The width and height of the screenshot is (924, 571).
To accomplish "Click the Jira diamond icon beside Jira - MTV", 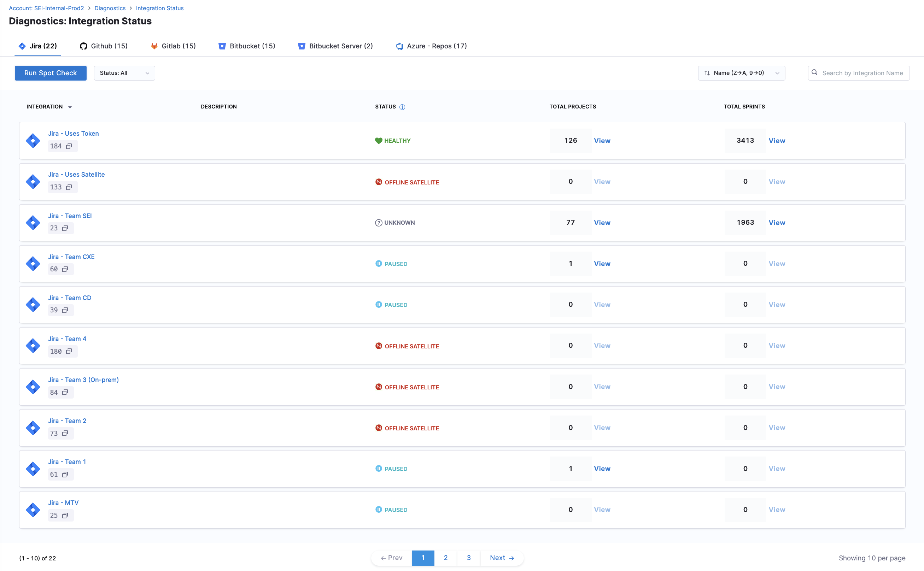I will [x=33, y=510].
